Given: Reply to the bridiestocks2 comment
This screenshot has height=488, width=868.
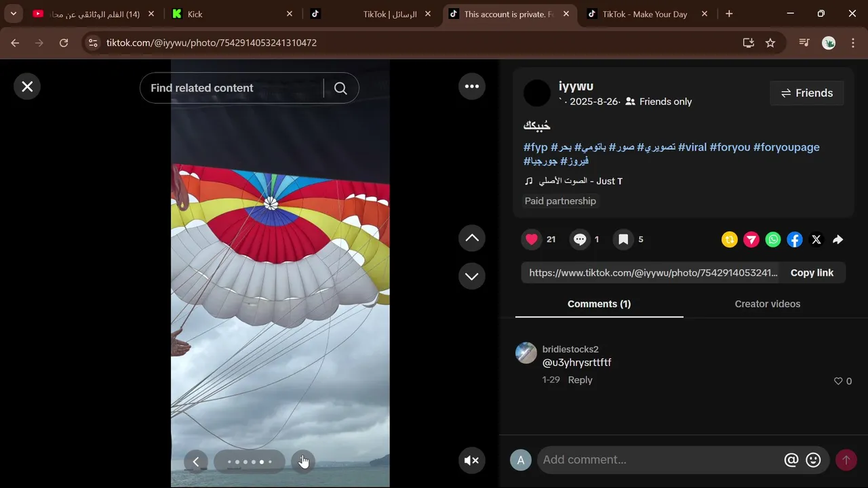Looking at the screenshot, I should coord(580,380).
